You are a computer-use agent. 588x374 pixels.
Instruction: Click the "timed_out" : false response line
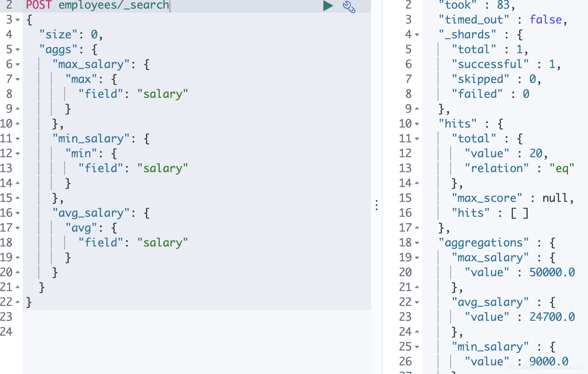pyautogui.click(x=503, y=20)
